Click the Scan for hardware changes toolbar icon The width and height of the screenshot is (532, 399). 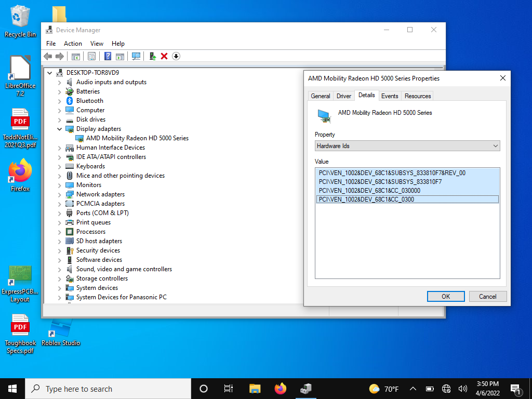(x=136, y=56)
